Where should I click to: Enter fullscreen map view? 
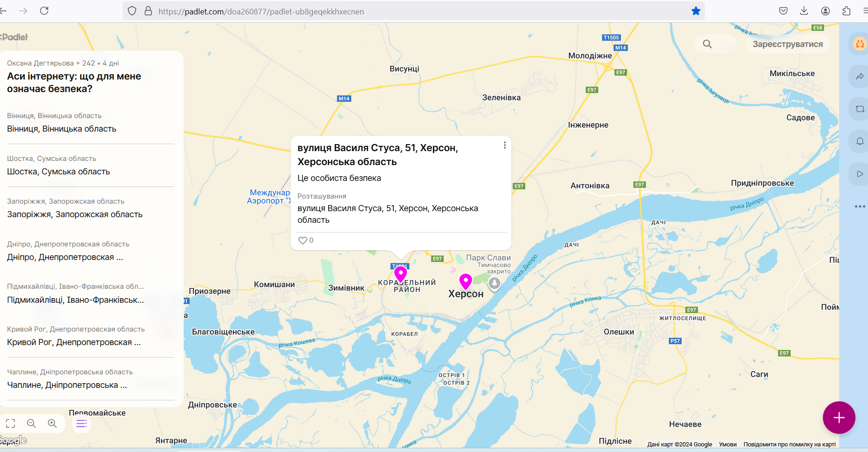11,423
